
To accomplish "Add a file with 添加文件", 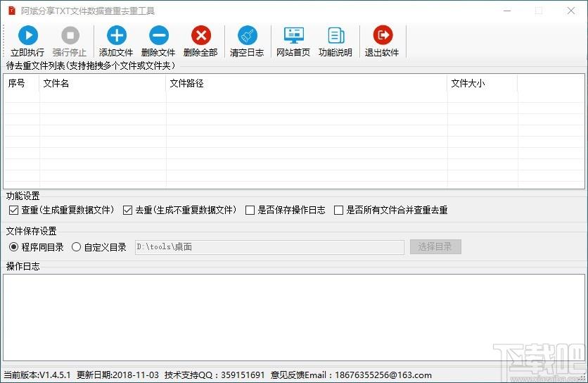I will [116, 41].
